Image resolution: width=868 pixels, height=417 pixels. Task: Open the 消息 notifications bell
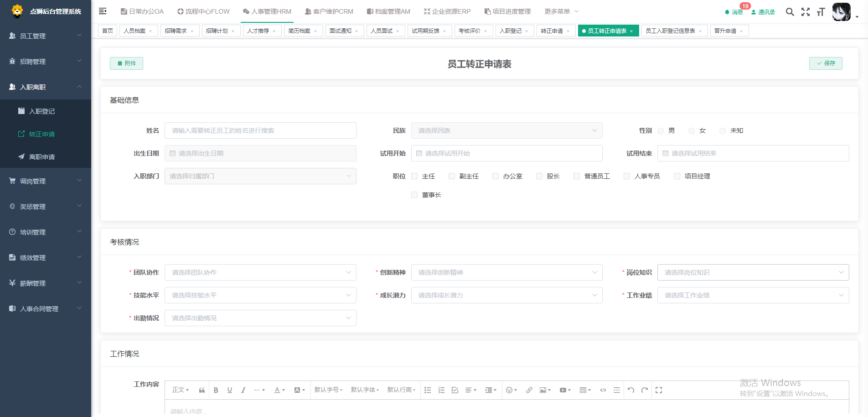tap(734, 12)
